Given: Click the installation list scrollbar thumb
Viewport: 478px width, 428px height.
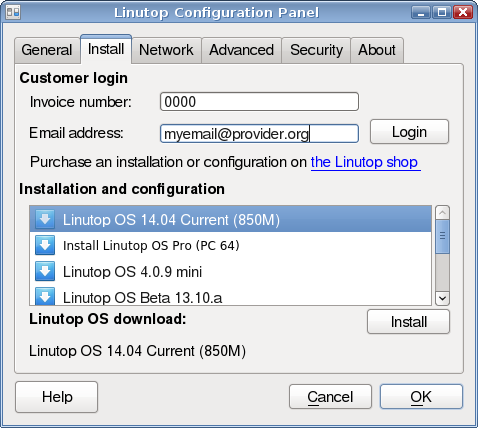Looking at the screenshot, I should (443, 236).
